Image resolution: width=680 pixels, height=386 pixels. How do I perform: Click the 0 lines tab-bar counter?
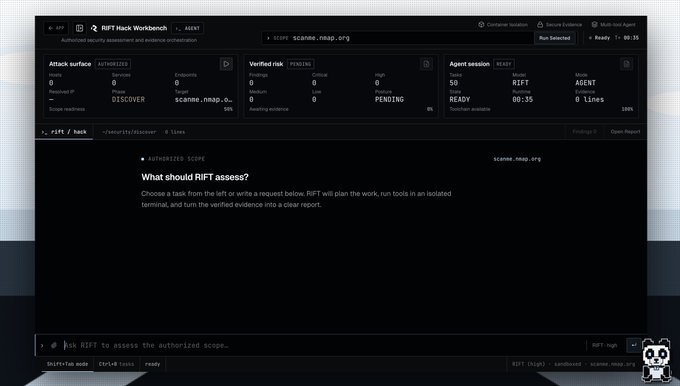pyautogui.click(x=175, y=132)
